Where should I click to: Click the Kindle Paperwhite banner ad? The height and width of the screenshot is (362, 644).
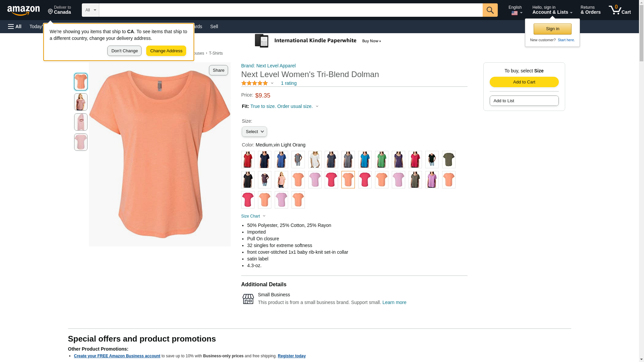tap(318, 41)
